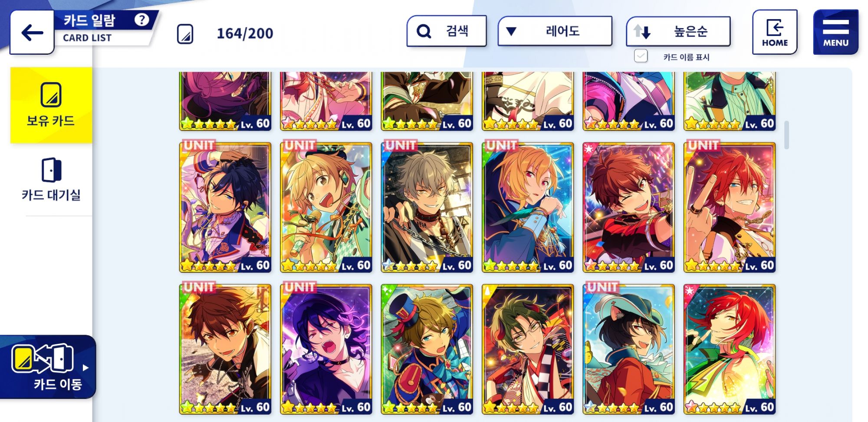Viewport: 868px width, 422px height.
Task: Expand 카드 이동 side arrow
Action: (85, 367)
